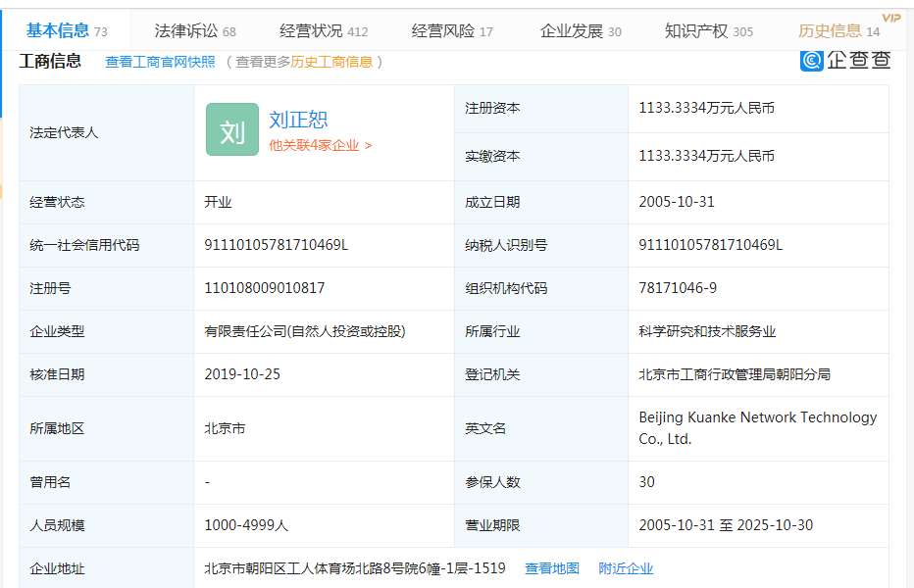Switch to the 法律诉讼 tab
The image size is (914, 588).
pyautogui.click(x=195, y=31)
